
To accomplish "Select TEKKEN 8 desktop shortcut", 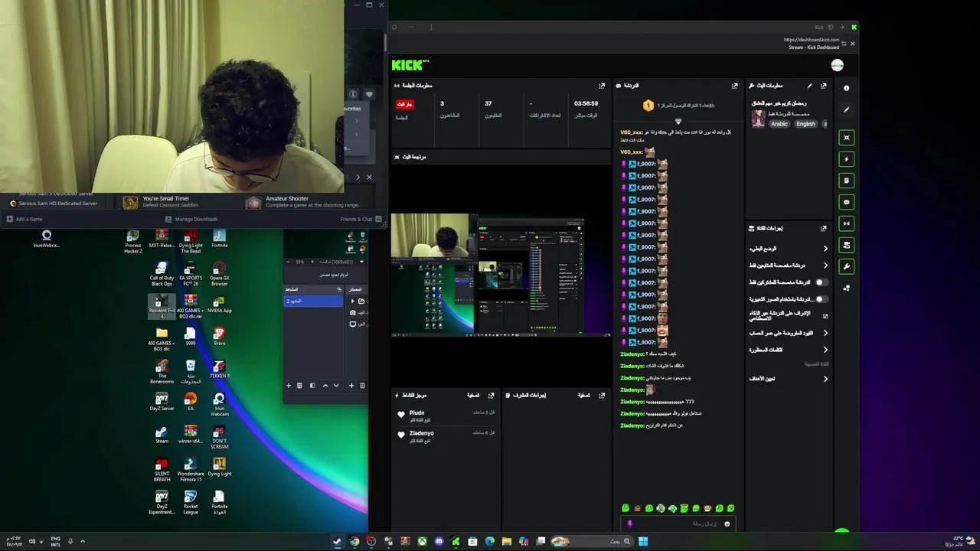I will [220, 370].
